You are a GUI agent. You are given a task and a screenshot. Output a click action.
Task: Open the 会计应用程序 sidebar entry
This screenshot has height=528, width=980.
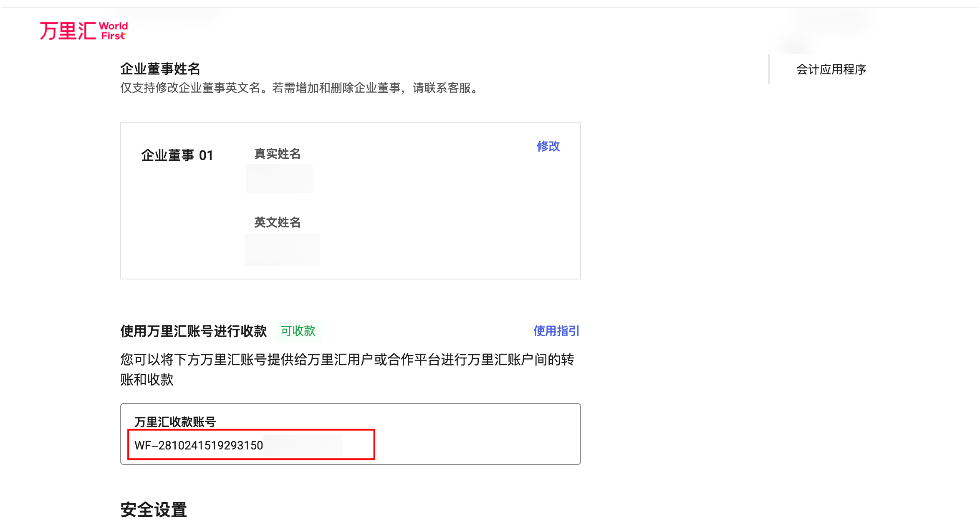click(x=831, y=70)
